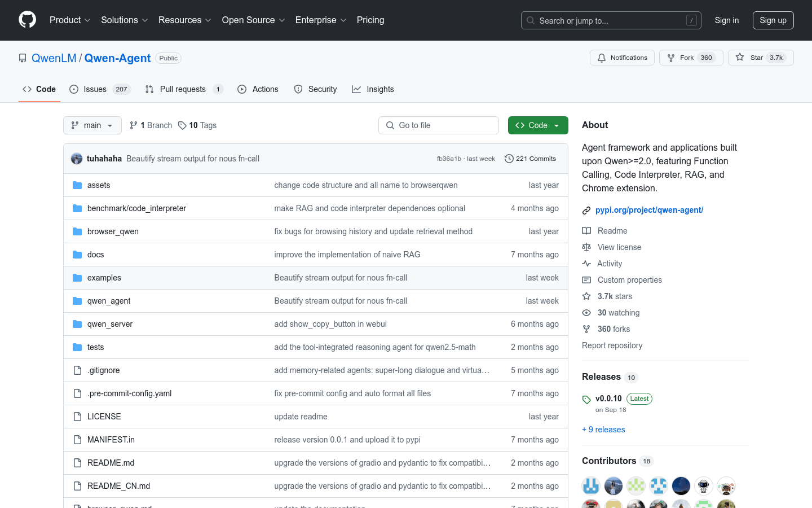Click the notifications bell icon

point(602,58)
